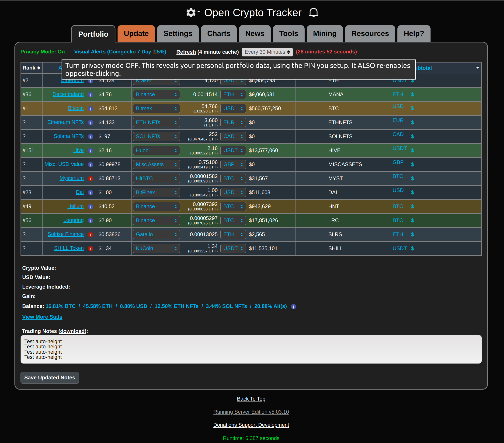
Task: Open CAD pairing dropdown for Solana NFTs
Action: 233,136
